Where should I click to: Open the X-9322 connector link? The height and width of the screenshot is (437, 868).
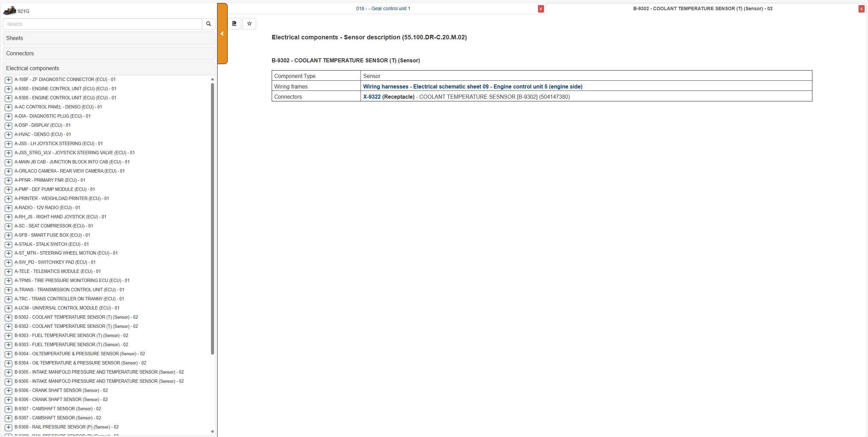click(x=372, y=97)
